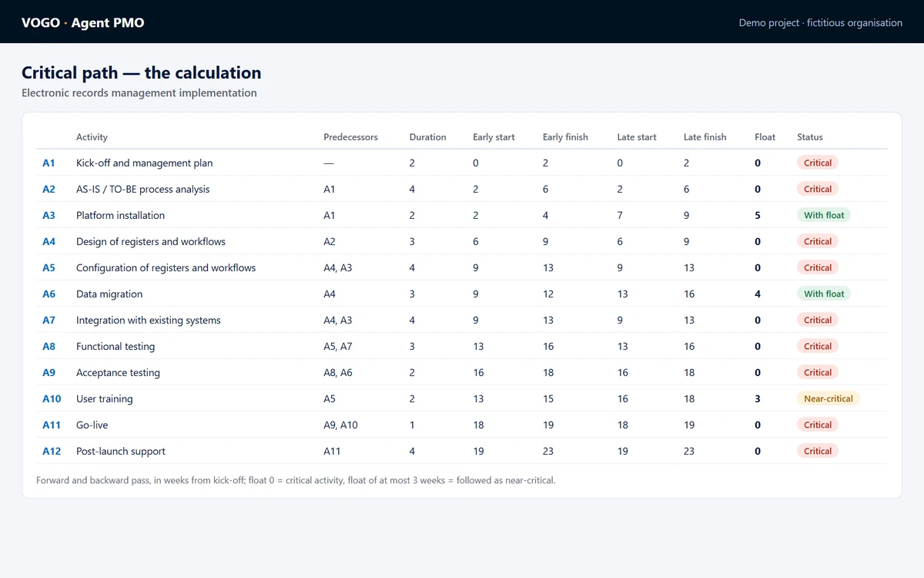Click float value 5 in Platform installation row

[758, 215]
